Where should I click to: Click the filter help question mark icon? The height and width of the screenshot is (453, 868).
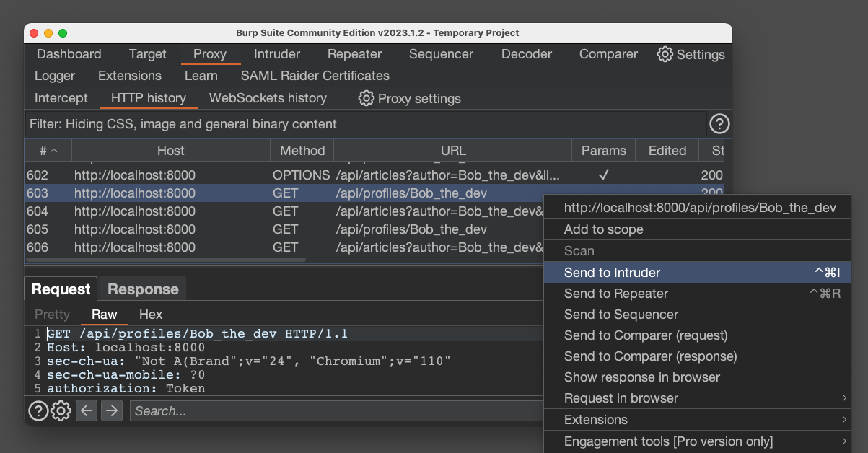(x=719, y=124)
